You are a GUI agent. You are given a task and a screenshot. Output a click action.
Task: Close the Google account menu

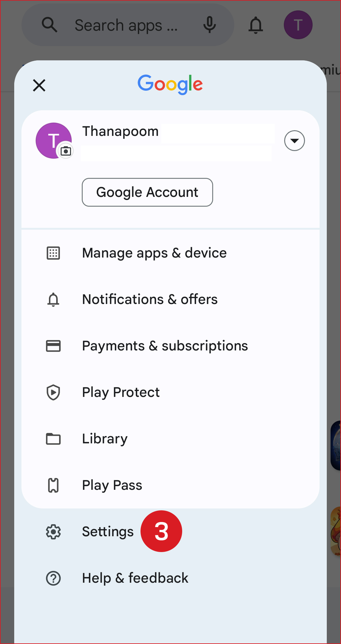point(39,85)
